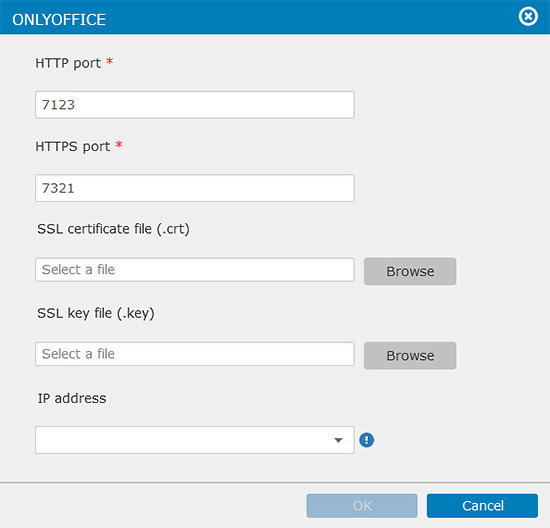Confirm settings with the OK button

coord(362,506)
